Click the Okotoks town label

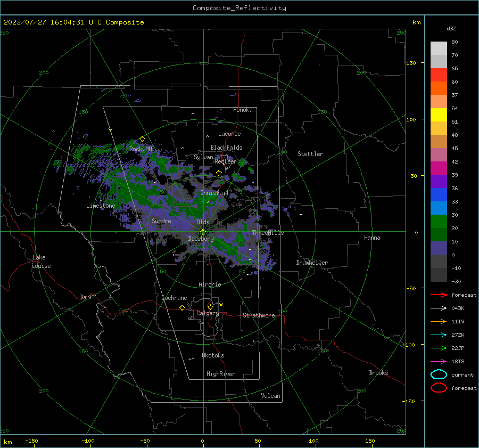(213, 355)
